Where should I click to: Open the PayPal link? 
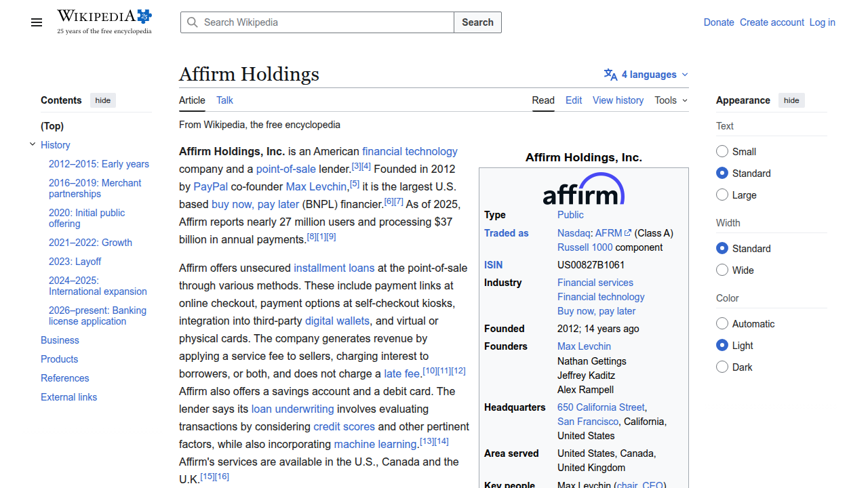pos(211,186)
